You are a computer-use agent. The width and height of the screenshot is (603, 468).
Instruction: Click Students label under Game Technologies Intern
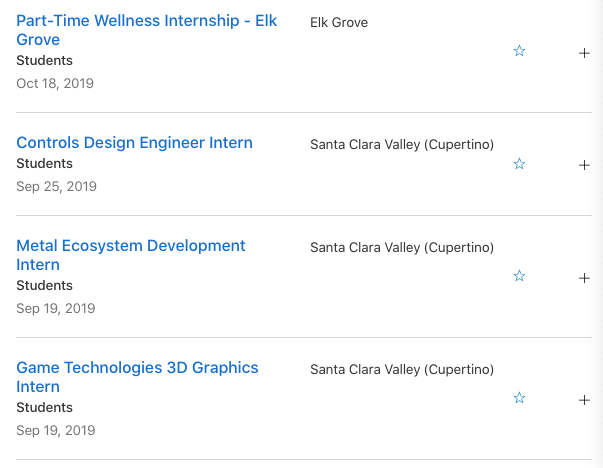tap(44, 407)
